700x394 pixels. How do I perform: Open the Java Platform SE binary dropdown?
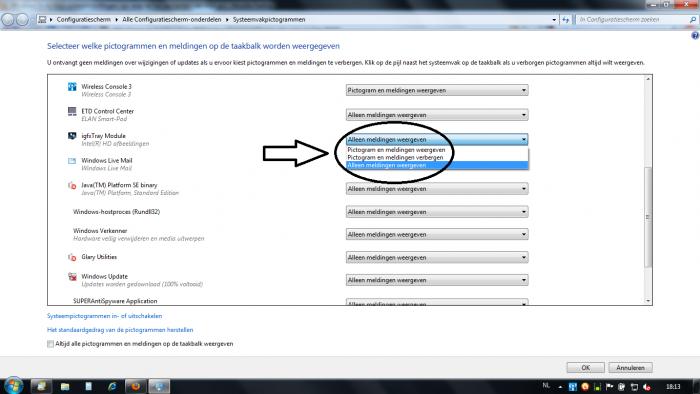[437, 189]
